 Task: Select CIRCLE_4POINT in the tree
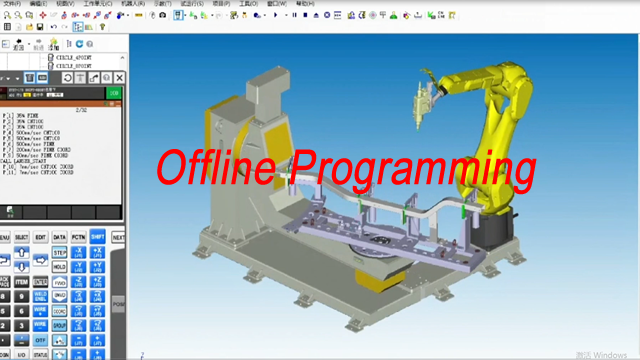pyautogui.click(x=73, y=58)
